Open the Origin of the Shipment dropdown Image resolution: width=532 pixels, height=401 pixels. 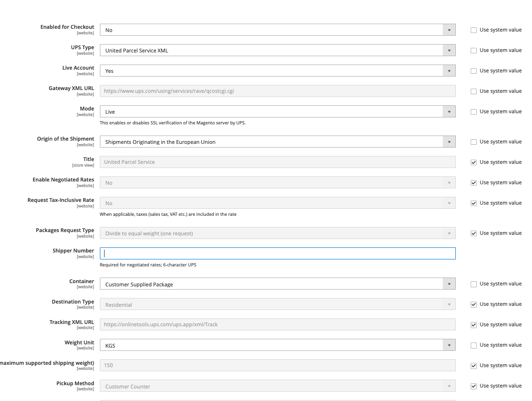(x=277, y=142)
